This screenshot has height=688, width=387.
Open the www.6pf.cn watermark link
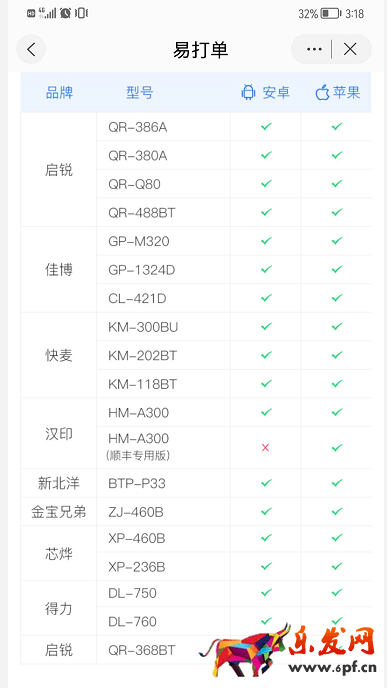(334, 669)
